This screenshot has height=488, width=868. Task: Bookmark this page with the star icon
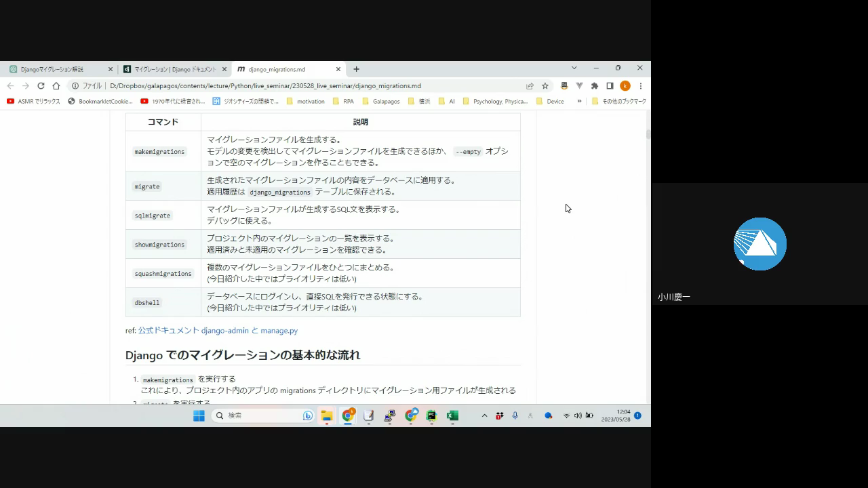(545, 86)
